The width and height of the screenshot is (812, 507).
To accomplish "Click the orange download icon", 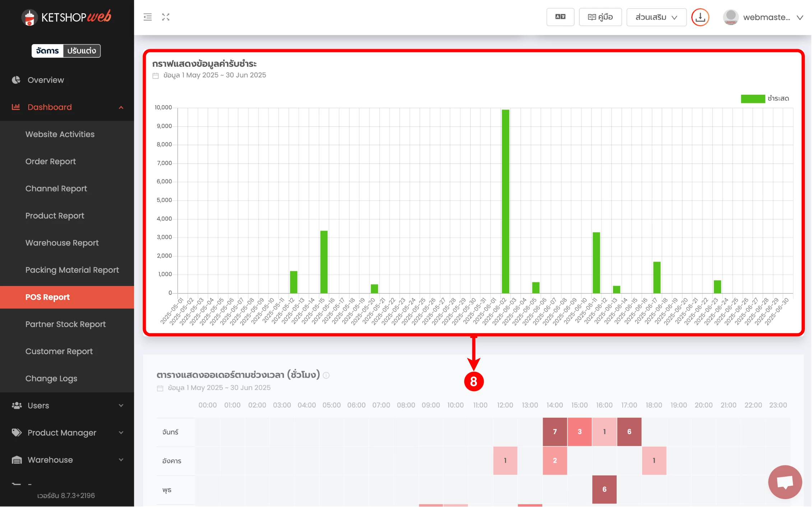I will pyautogui.click(x=700, y=17).
